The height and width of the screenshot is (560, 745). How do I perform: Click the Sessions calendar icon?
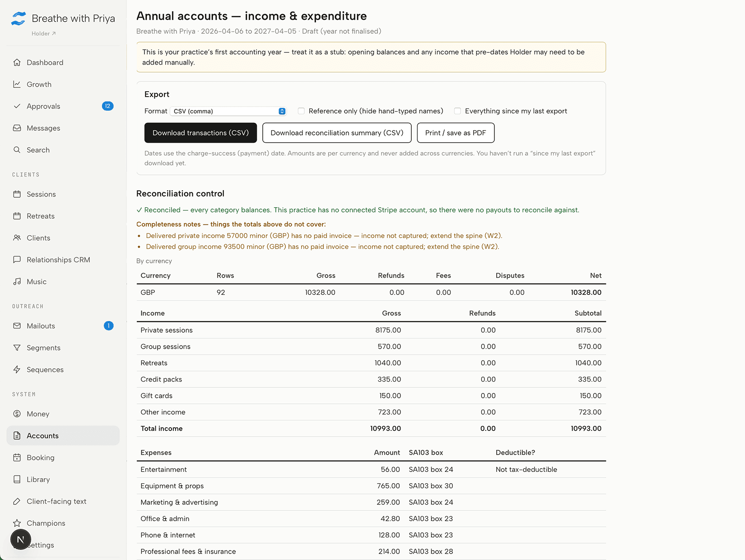point(17,194)
